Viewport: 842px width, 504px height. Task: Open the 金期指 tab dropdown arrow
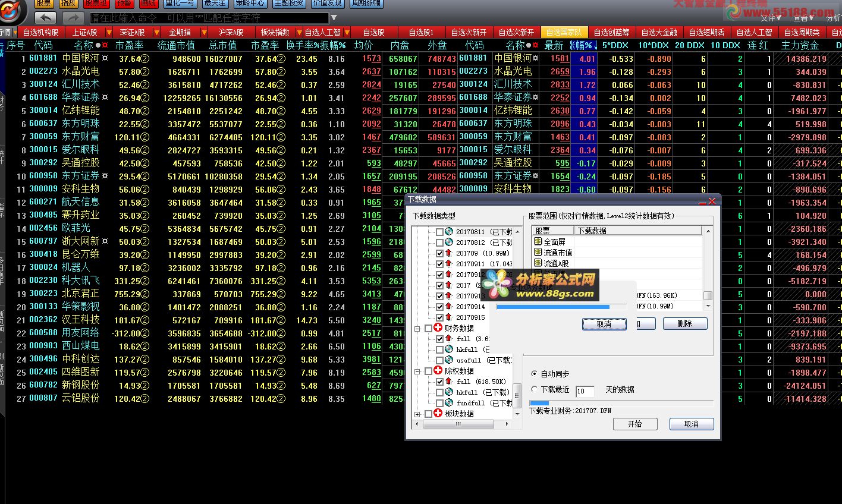point(204,32)
